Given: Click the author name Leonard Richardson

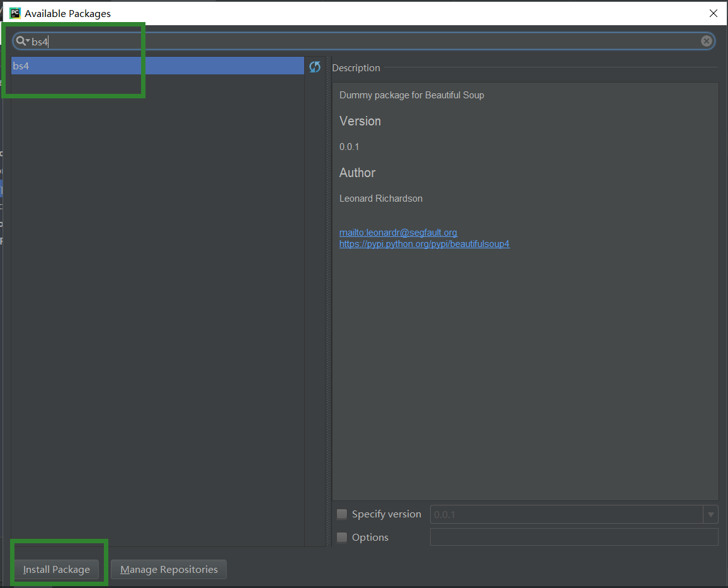Looking at the screenshot, I should 381,199.
